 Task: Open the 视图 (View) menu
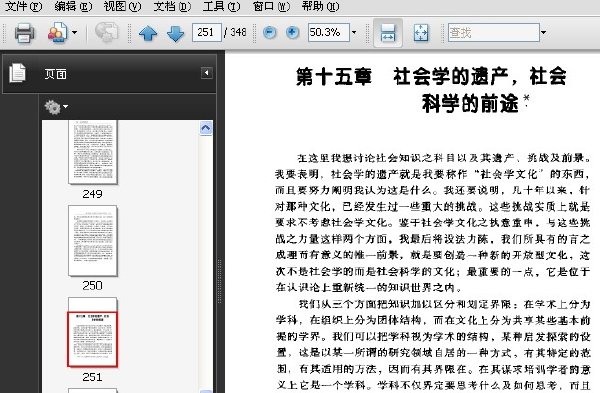click(122, 6)
